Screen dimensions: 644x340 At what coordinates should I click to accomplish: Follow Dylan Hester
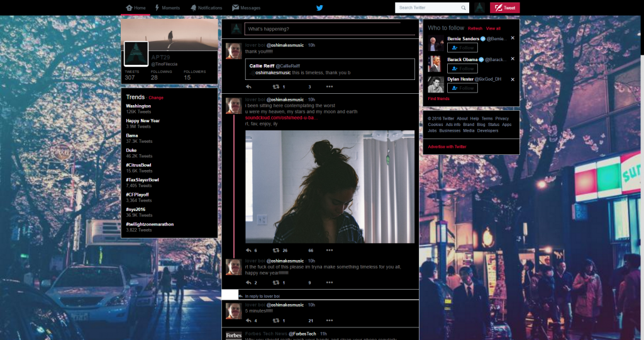pos(462,88)
